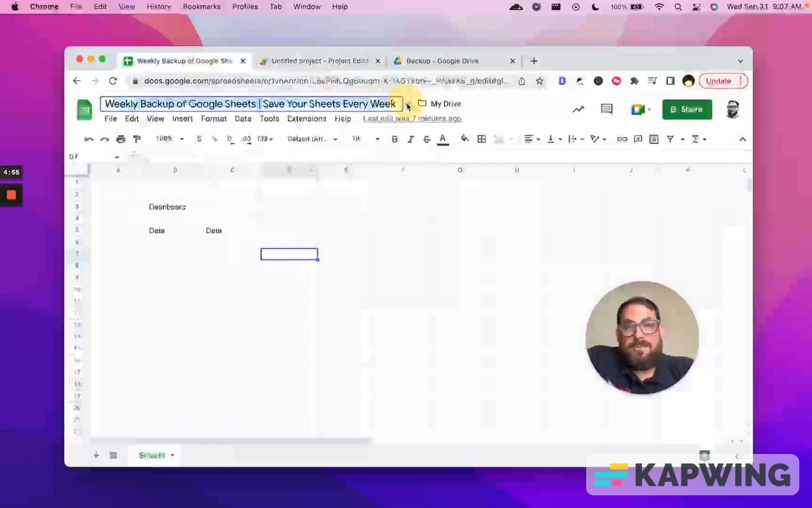The height and width of the screenshot is (508, 812).
Task: Redo using the toolbar arrow
Action: tap(105, 139)
